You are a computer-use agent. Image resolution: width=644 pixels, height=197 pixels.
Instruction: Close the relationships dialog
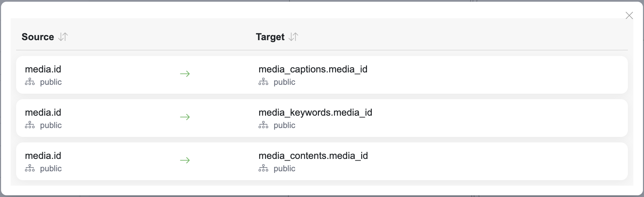629,15
